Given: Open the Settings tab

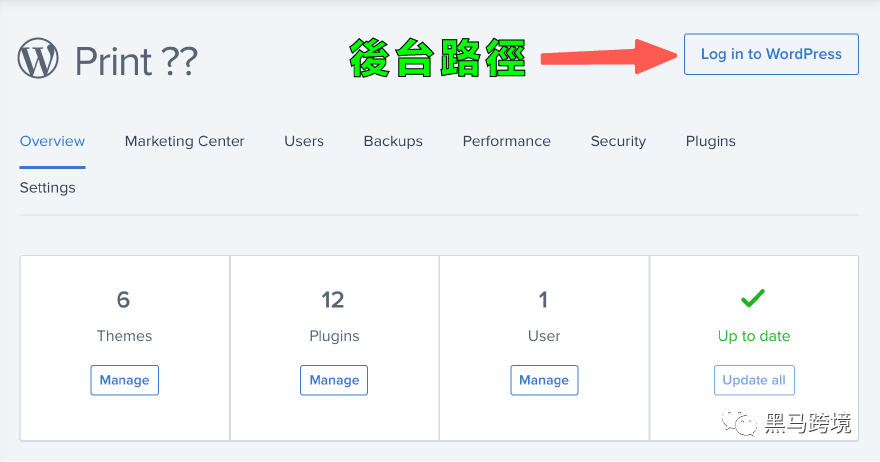Looking at the screenshot, I should [48, 187].
